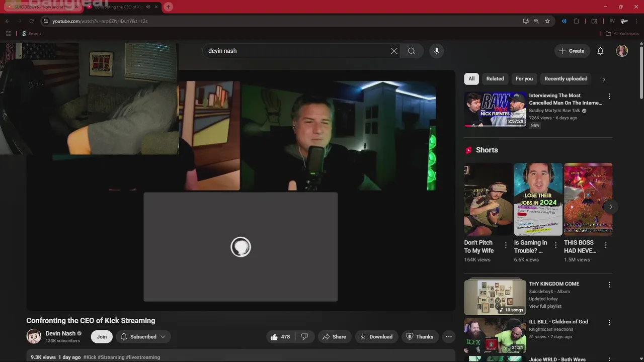Mute the Confronting the CEO tab audio
The image size is (644, 362).
(148, 7)
